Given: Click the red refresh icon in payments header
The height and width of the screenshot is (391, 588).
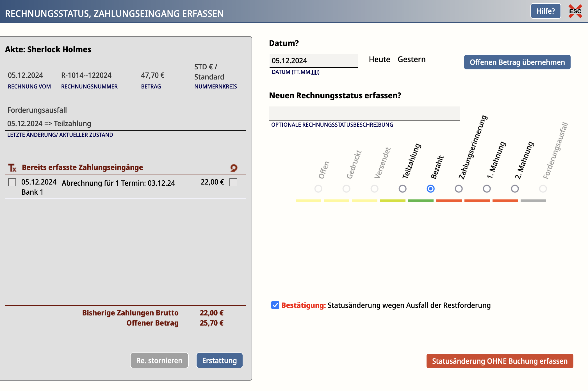Looking at the screenshot, I should (x=234, y=168).
